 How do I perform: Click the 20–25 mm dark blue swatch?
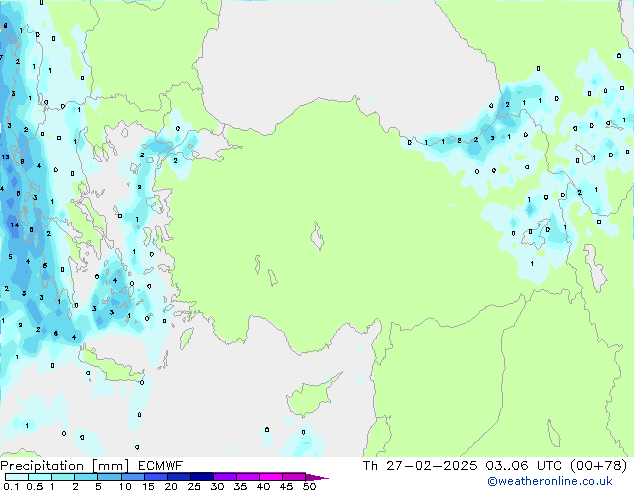(x=178, y=477)
